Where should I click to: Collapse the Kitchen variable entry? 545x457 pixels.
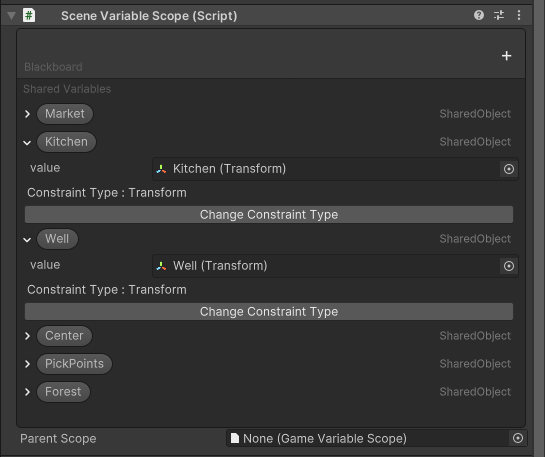pyautogui.click(x=27, y=142)
